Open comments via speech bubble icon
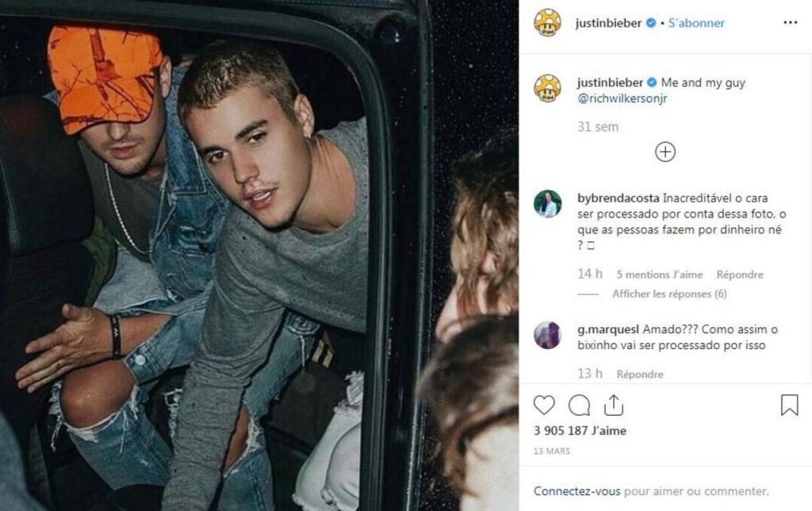Image resolution: width=812 pixels, height=511 pixels. point(579,405)
